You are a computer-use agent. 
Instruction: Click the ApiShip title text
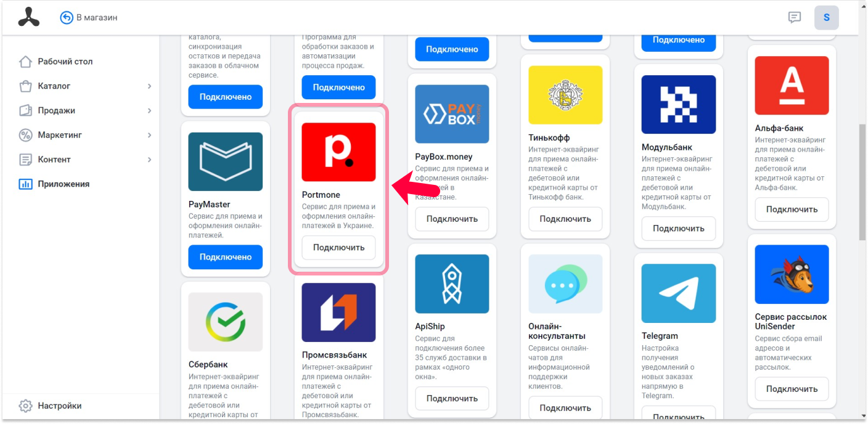430,326
